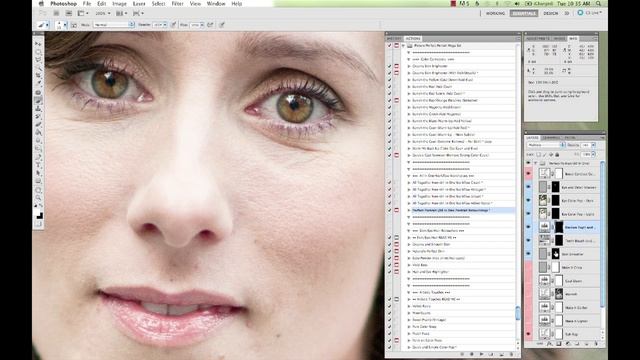Open the Brush Preset picker dropdown

[64, 25]
